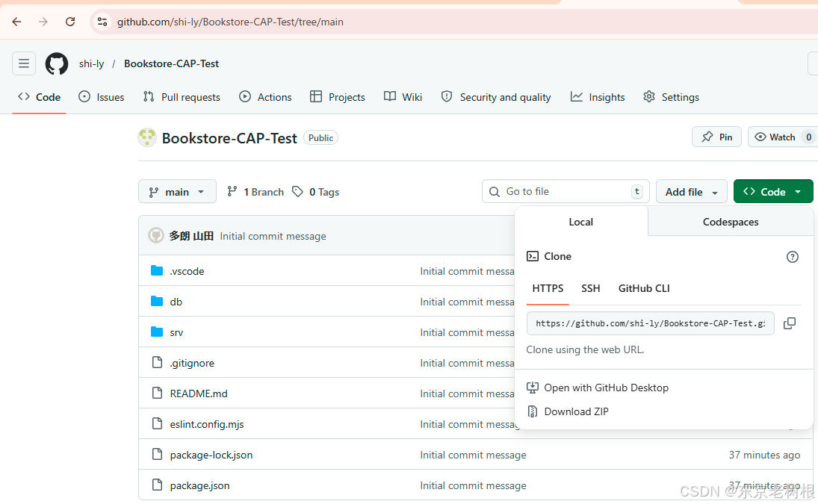Open the Projects tab
The height and width of the screenshot is (504, 818).
point(337,97)
